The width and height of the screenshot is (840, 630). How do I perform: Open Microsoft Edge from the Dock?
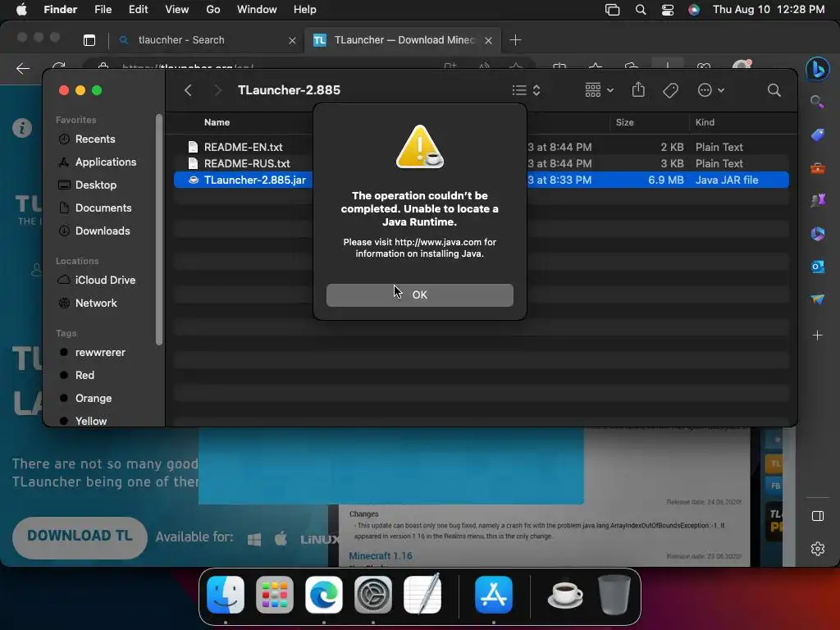click(x=324, y=595)
